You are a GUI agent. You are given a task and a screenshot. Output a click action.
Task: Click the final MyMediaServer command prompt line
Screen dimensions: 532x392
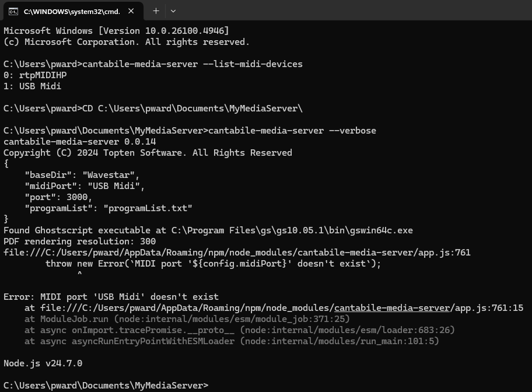tap(106, 386)
